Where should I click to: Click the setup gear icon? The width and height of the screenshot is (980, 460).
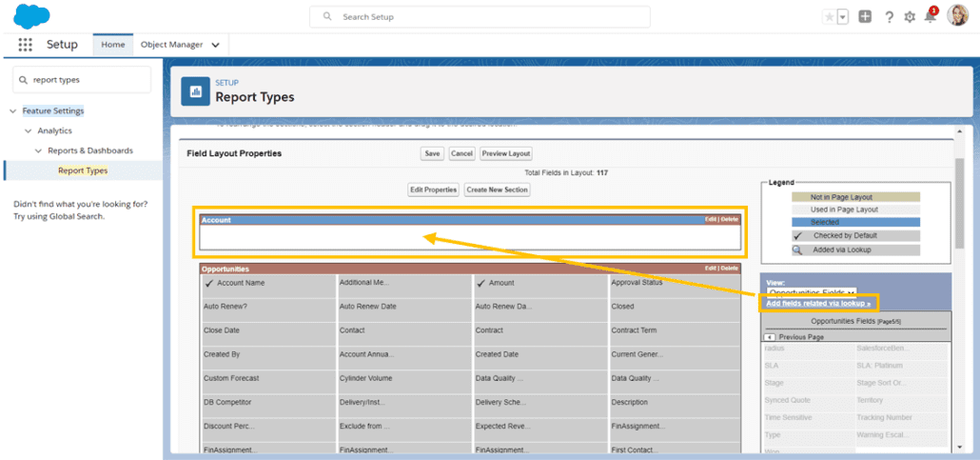pyautogui.click(x=910, y=17)
